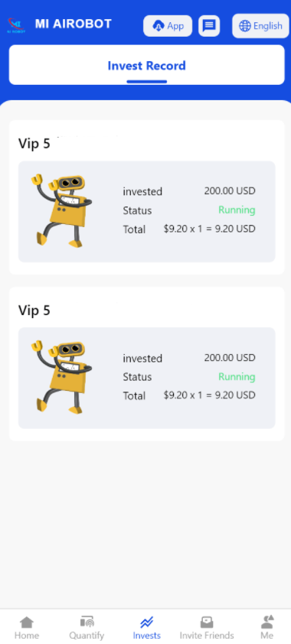
Task: Click second record's Total $9.20 x 1 line
Action: pos(189,395)
